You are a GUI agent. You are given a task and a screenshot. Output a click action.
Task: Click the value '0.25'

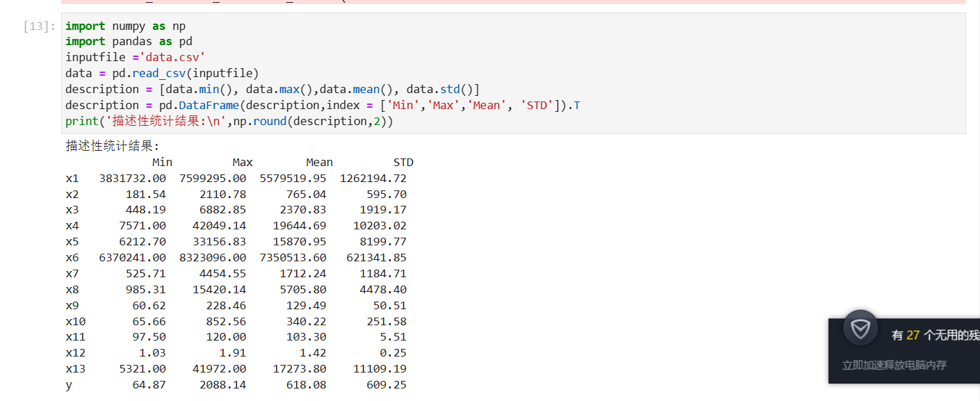click(393, 353)
